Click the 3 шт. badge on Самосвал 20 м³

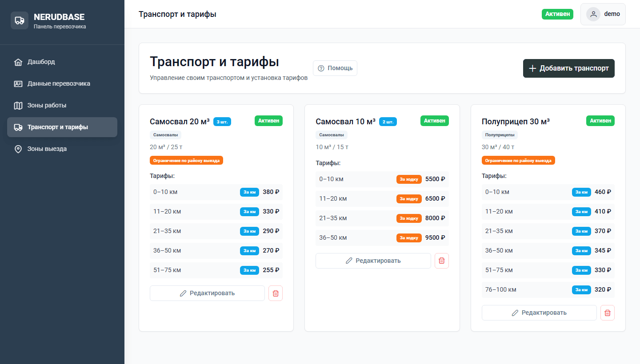click(x=222, y=122)
